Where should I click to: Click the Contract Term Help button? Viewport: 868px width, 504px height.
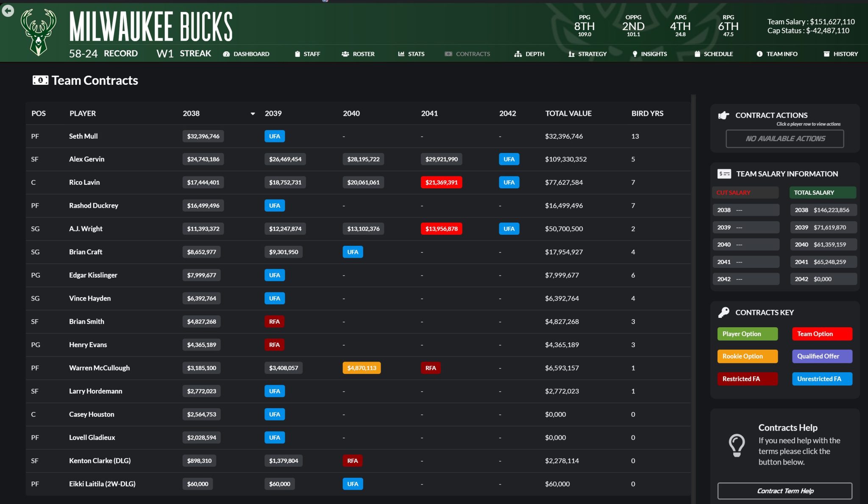click(785, 491)
